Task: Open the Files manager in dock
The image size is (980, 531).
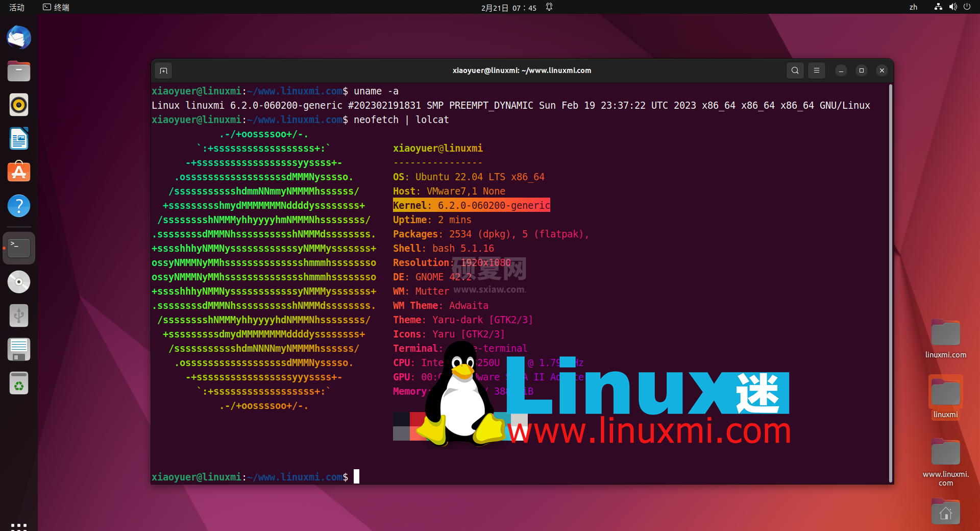Action: pos(19,71)
